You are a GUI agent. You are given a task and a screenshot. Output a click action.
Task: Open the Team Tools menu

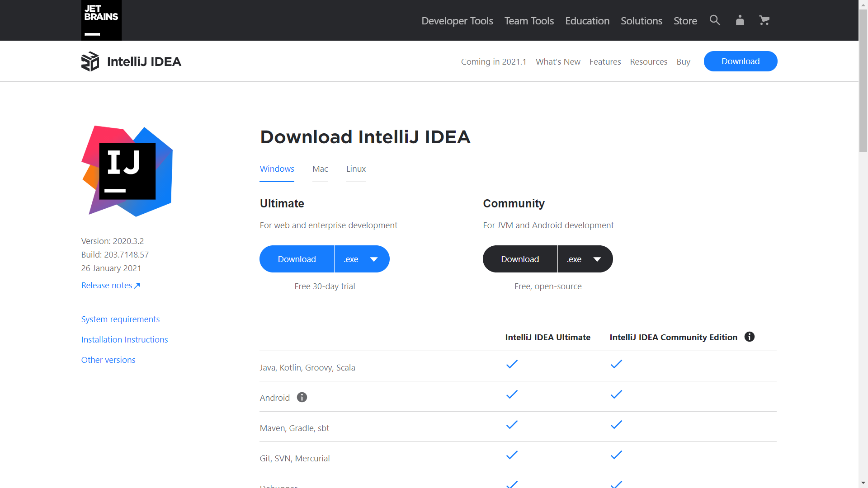click(x=529, y=21)
